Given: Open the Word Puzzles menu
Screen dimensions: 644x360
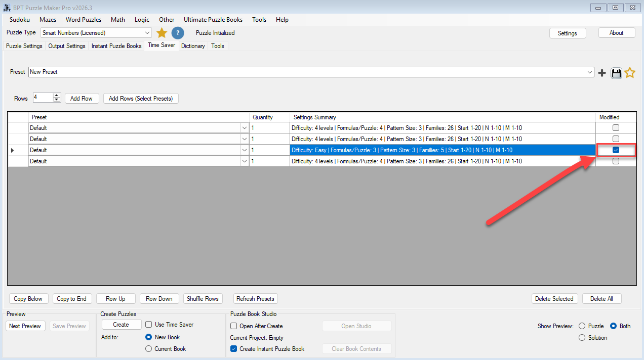Looking at the screenshot, I should [x=84, y=20].
